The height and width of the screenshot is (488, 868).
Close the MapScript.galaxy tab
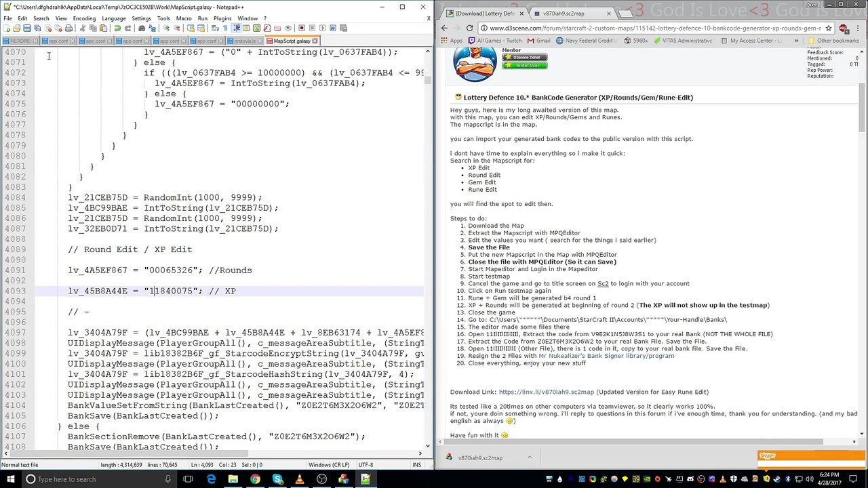[315, 41]
